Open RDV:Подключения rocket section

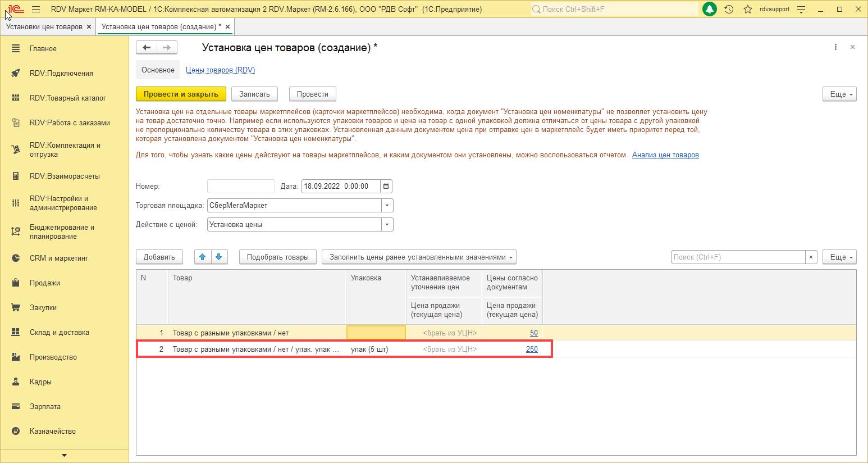[x=61, y=74]
